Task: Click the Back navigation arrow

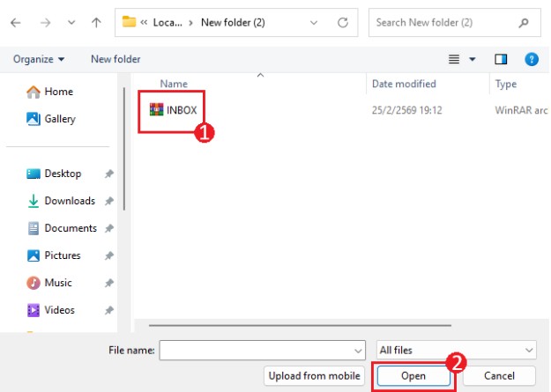Action: [15, 22]
